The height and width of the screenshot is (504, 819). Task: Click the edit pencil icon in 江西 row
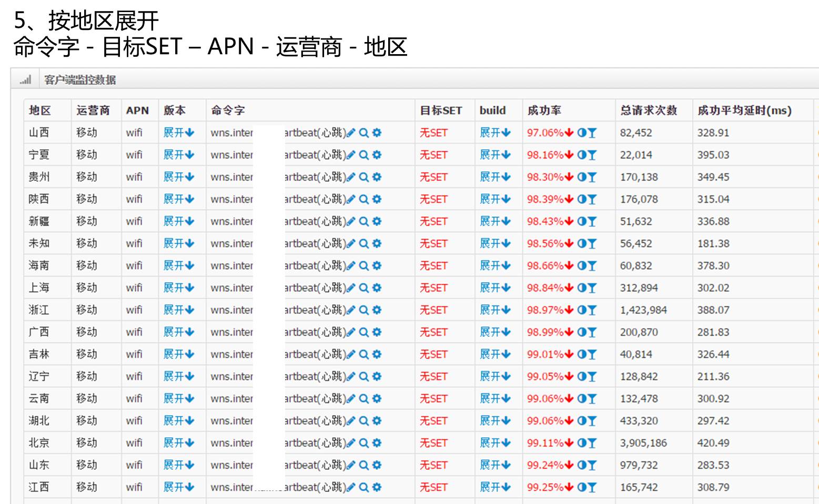[x=351, y=487]
